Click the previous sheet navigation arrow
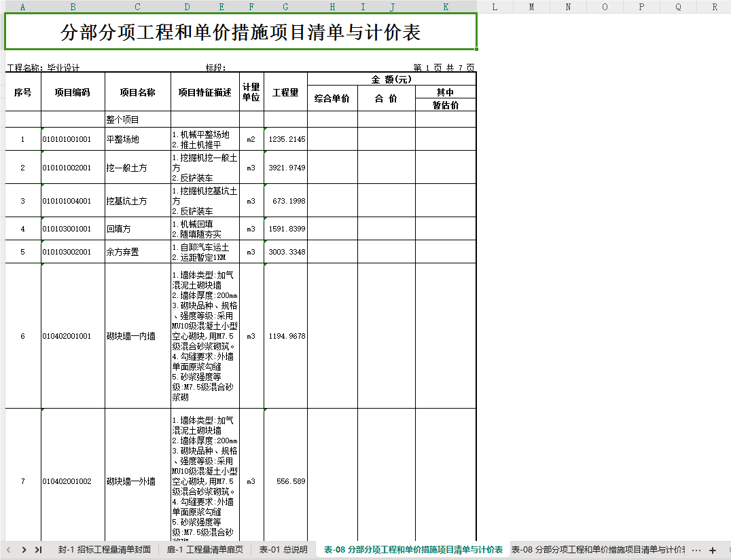The image size is (731, 560). [9, 550]
